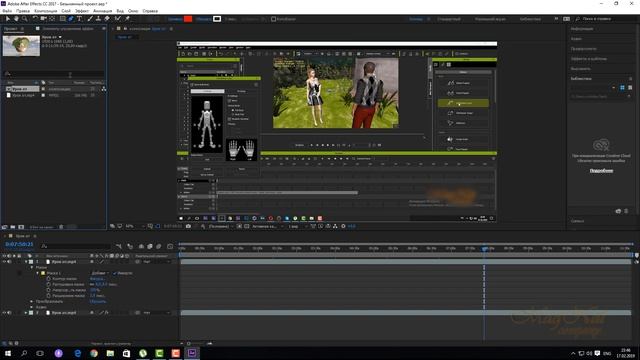Open the Проект panel tab

11,29
